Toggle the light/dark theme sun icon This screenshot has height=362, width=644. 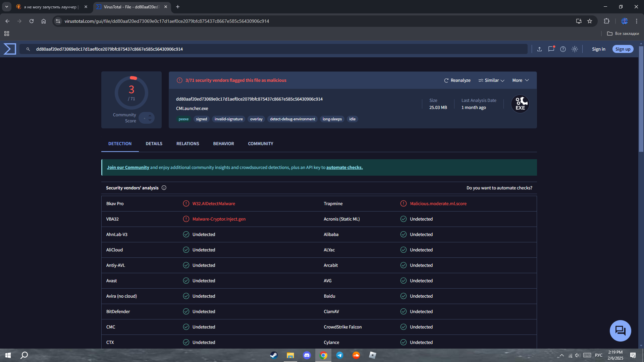tap(575, 49)
